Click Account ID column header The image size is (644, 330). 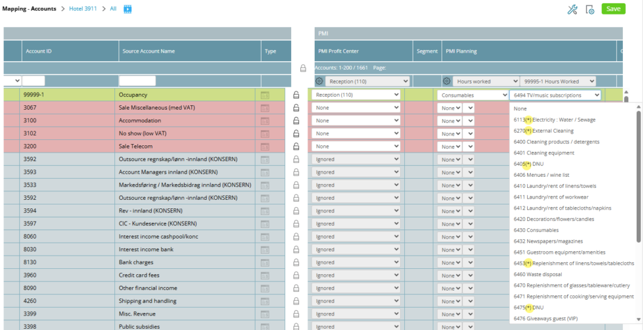tap(70, 51)
